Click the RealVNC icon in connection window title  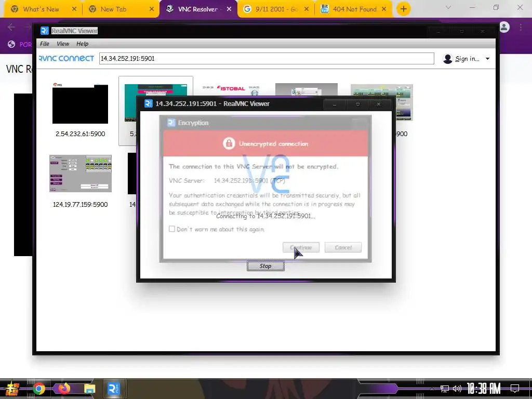148,103
